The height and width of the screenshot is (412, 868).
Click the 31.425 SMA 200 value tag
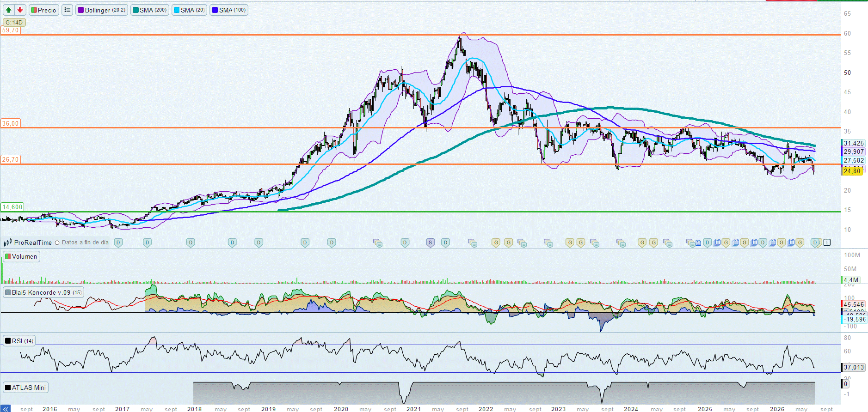[x=853, y=143]
